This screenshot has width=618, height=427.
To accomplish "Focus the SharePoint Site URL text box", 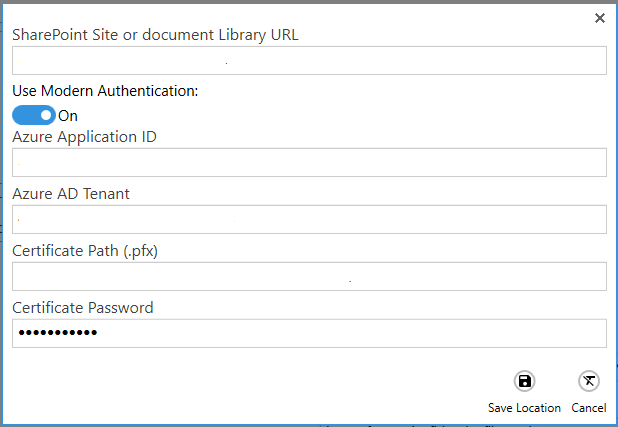I will click(x=309, y=60).
